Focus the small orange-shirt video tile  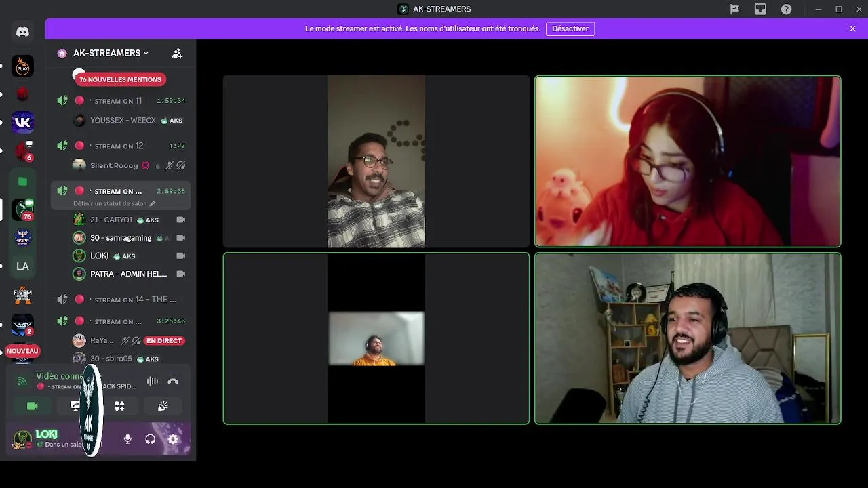coord(376,339)
